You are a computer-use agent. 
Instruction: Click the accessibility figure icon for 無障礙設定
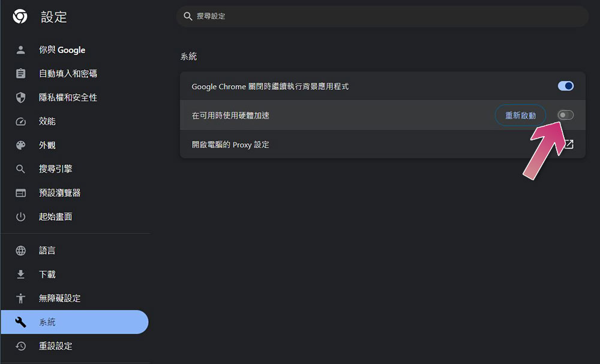[x=20, y=298]
